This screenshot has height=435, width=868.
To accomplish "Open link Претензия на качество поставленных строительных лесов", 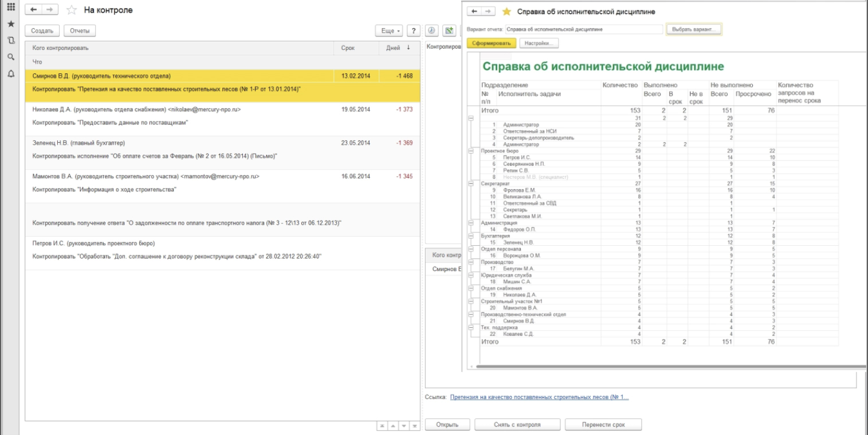I will tap(539, 397).
